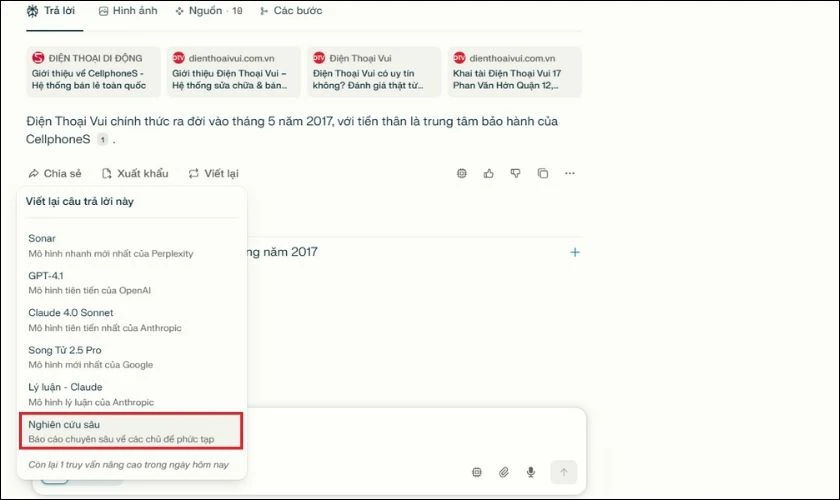
Task: Select Song Tử 2.5 Pro model
Action: click(132, 357)
